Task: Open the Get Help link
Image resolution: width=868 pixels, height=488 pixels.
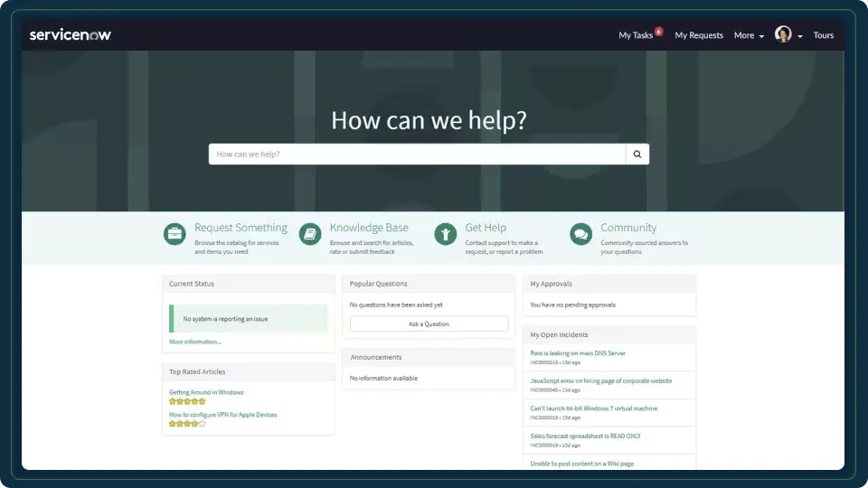Action: tap(486, 228)
